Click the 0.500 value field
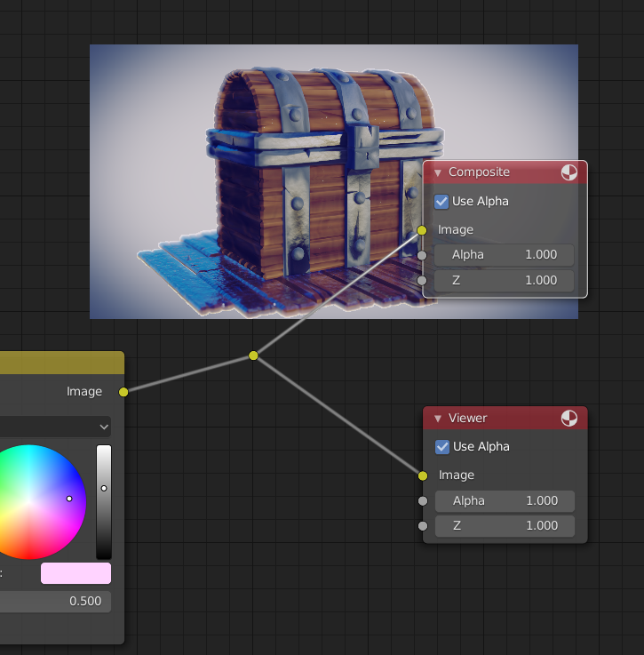This screenshot has width=644, height=655. (x=55, y=602)
